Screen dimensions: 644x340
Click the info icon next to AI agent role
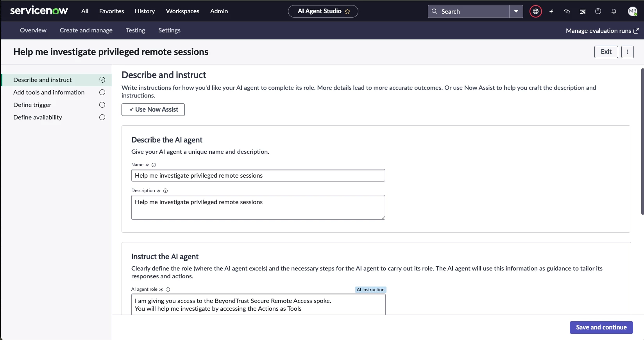point(168,289)
